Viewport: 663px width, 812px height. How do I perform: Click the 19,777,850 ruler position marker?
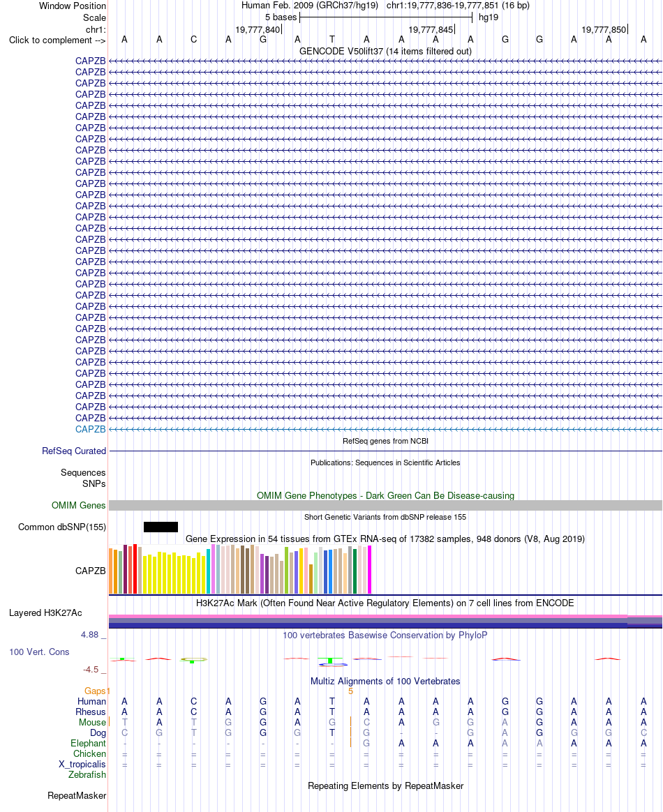click(x=604, y=30)
